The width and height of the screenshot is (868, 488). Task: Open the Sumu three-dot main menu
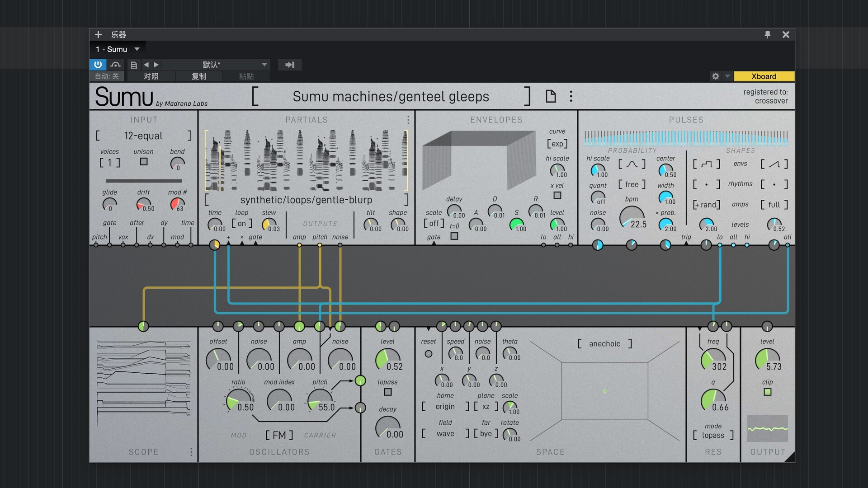pos(571,96)
